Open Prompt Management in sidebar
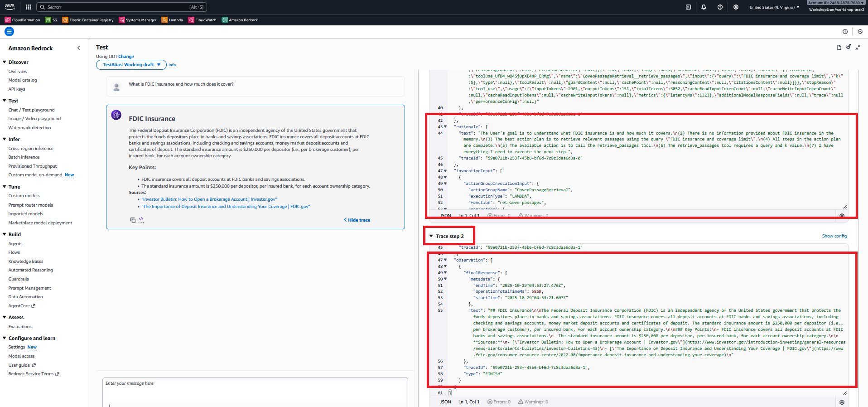868x407 pixels. (30, 288)
